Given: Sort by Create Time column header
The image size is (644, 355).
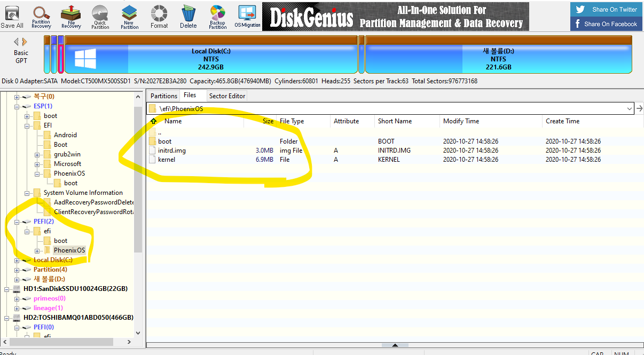Looking at the screenshot, I should 593,121.
